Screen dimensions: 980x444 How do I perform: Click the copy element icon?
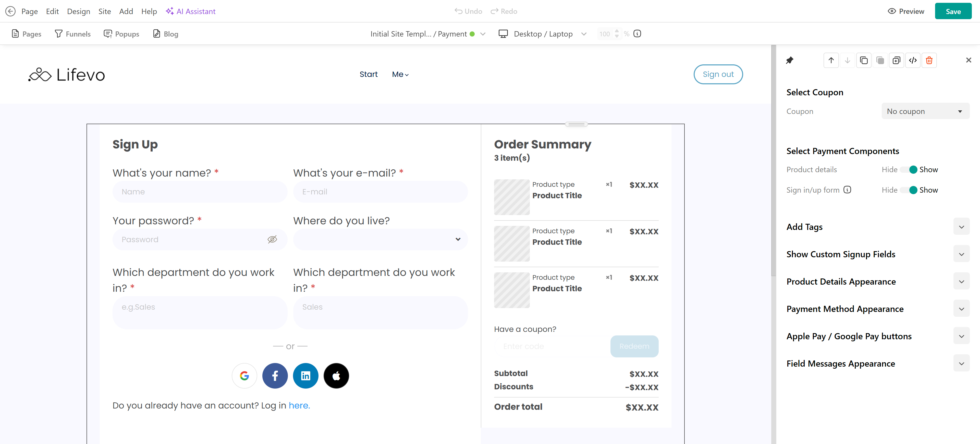(864, 60)
